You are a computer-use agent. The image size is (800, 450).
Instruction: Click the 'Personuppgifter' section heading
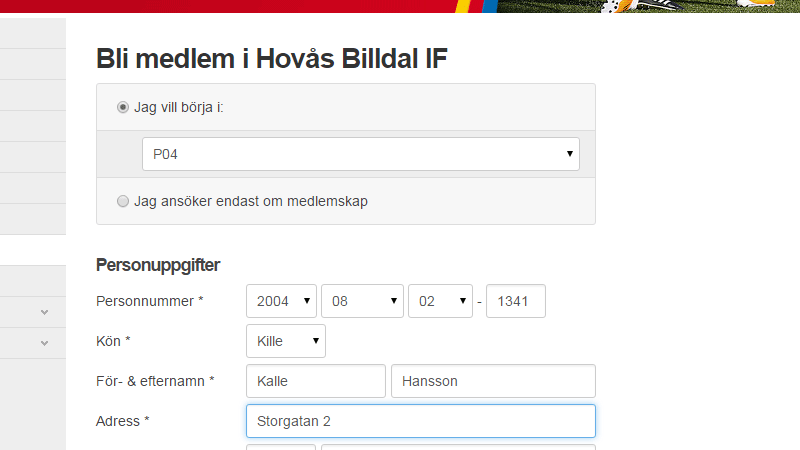pyautogui.click(x=158, y=265)
